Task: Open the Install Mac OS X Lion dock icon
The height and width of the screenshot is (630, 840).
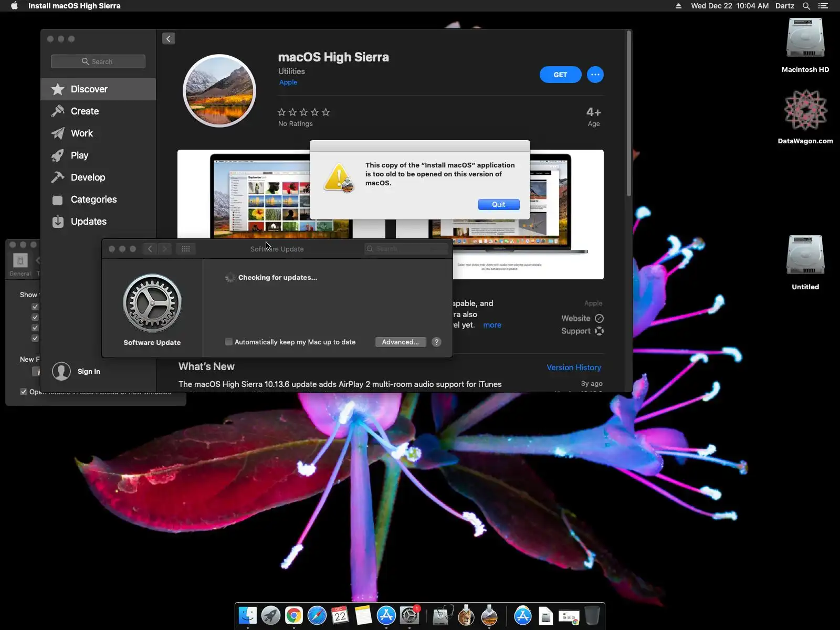Action: pos(466,615)
